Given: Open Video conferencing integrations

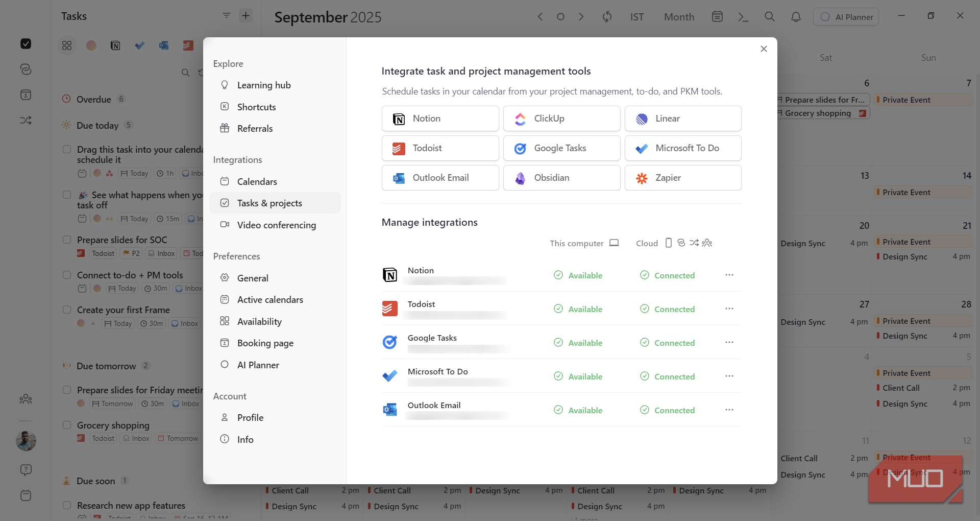Looking at the screenshot, I should (x=275, y=225).
